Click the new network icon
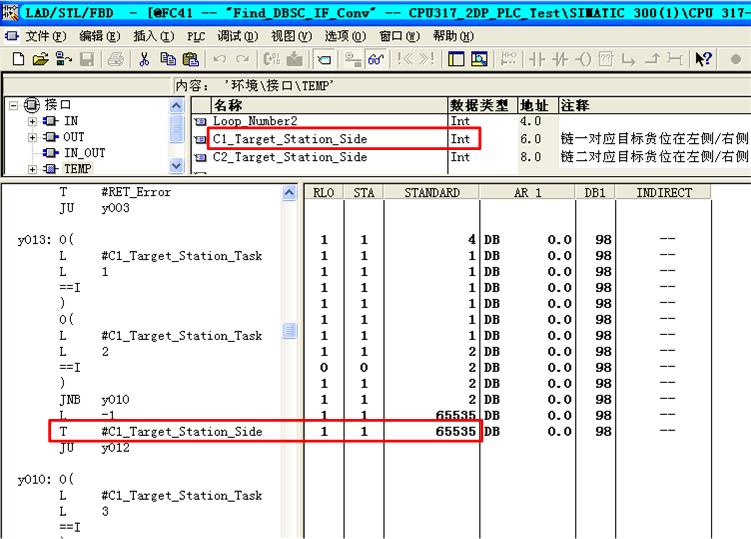 click(x=508, y=59)
